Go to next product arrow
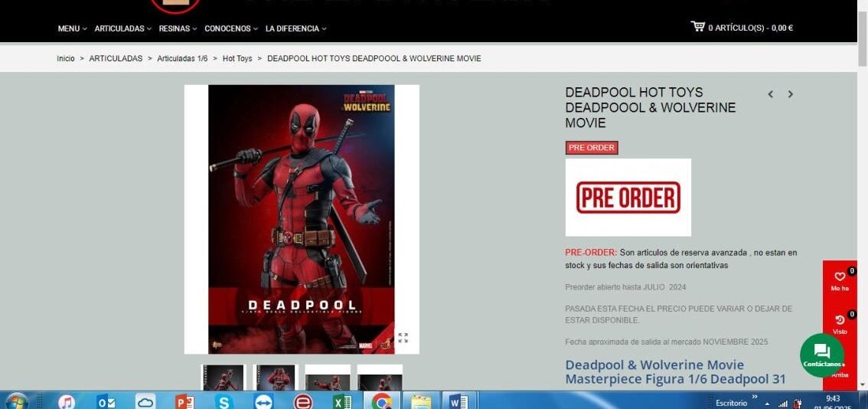 pyautogui.click(x=791, y=94)
